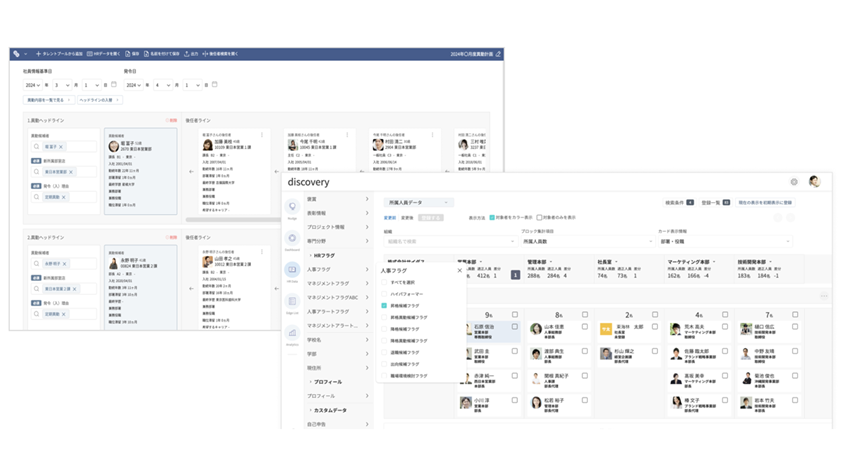Toggle 対象者をカラー表示 checkbox

coord(493,217)
